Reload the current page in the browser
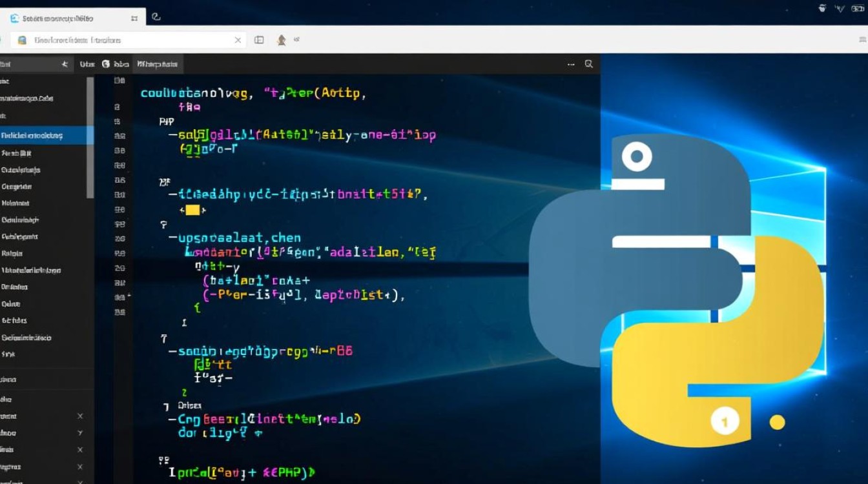The image size is (868, 484). click(157, 17)
